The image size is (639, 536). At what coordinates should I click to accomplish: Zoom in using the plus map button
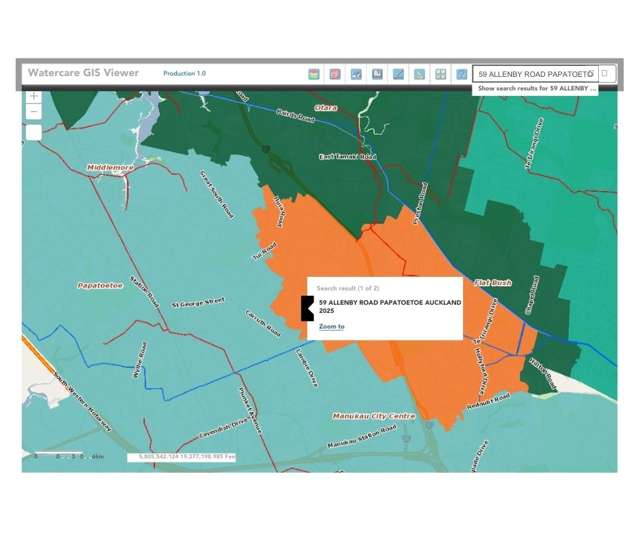34,97
